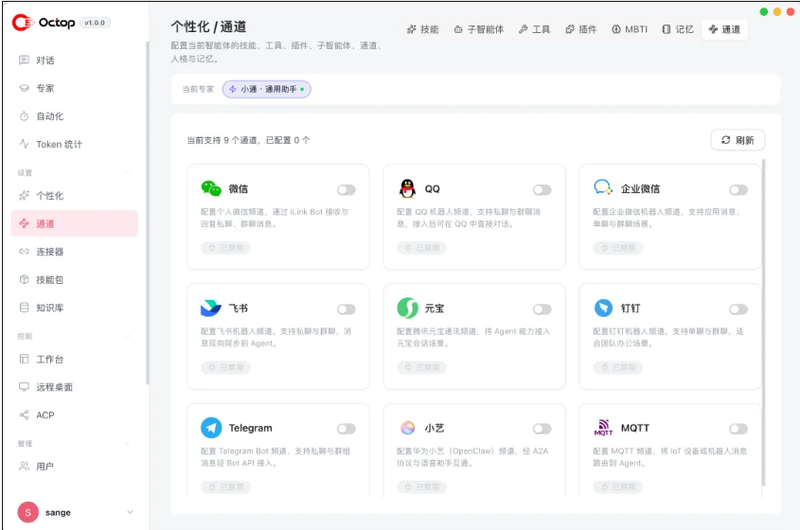Click the 已禁用 badge on 钉钉 card
Screen dimensions: 800x530
[x=618, y=367]
